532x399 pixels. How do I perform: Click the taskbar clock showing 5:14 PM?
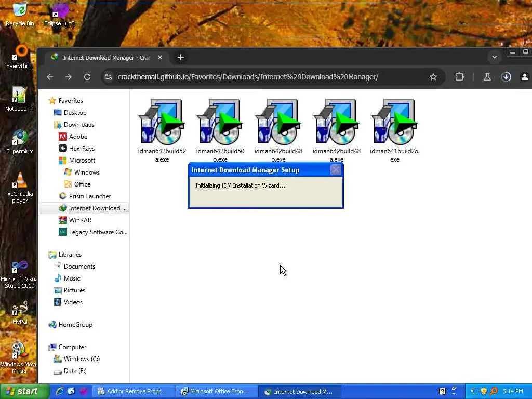click(x=513, y=392)
